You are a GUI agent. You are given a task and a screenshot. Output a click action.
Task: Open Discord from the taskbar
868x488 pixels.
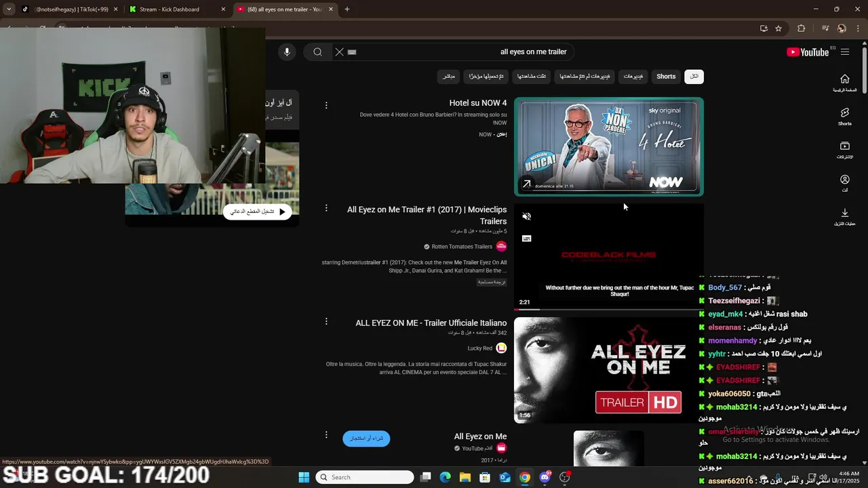click(x=545, y=477)
